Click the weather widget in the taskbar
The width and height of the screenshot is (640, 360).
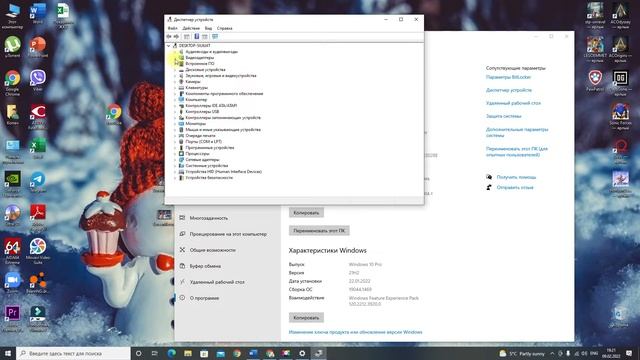click(522, 353)
